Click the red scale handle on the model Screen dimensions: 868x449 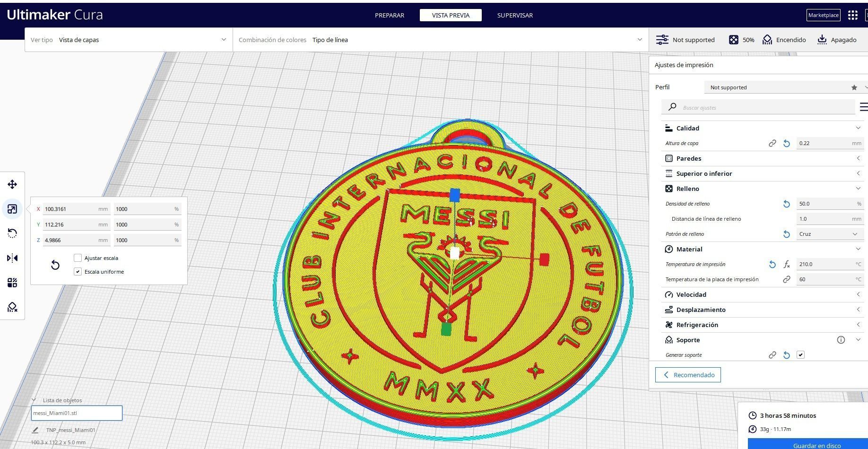[544, 259]
